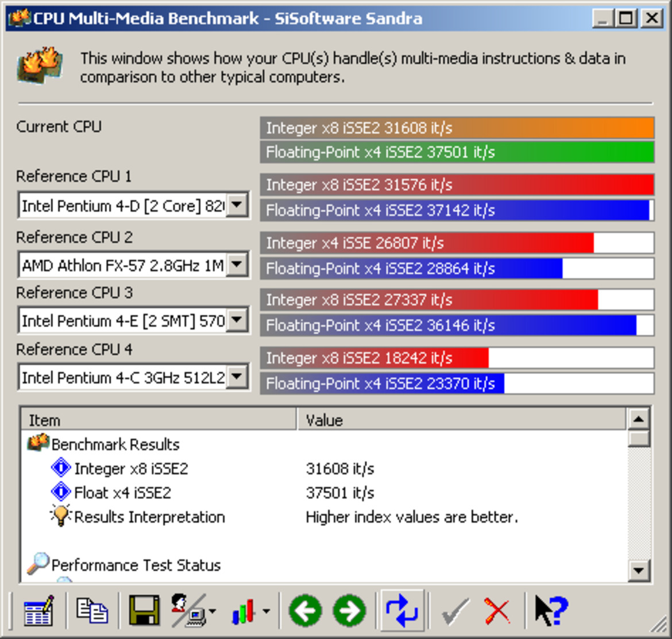Save results with the floppy disk icon
The width and height of the screenshot is (672, 639).
pyautogui.click(x=144, y=610)
